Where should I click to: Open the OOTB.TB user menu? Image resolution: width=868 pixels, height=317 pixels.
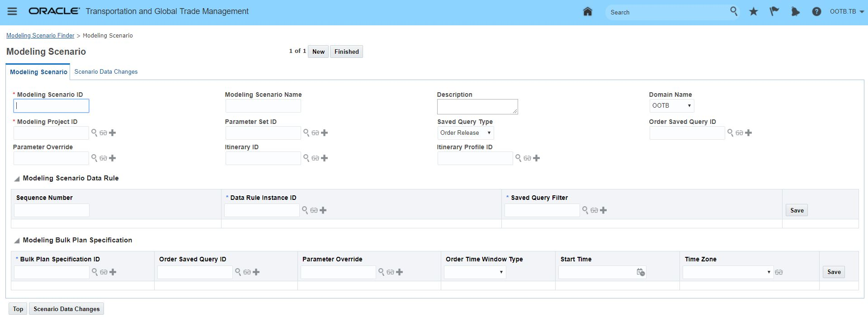(x=846, y=12)
